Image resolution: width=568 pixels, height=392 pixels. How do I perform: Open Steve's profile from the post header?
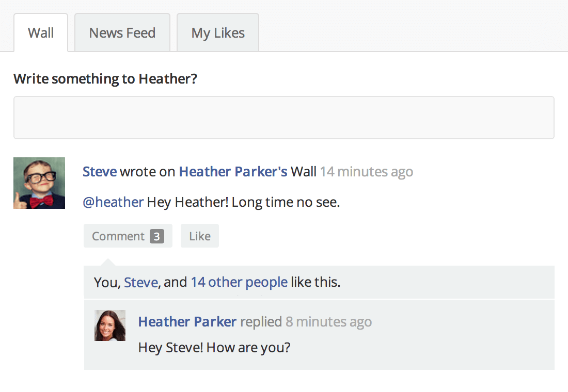(x=100, y=172)
